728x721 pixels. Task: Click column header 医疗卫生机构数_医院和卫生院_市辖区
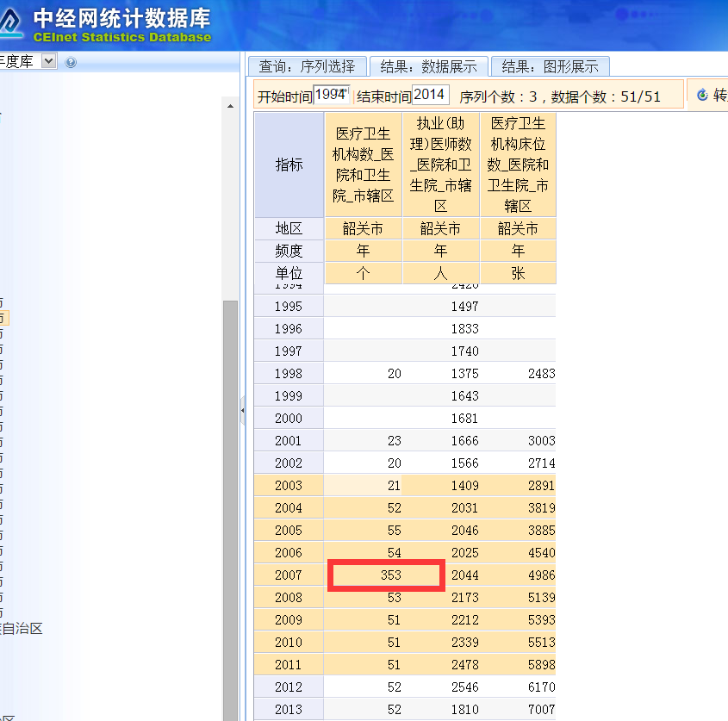coord(363,165)
